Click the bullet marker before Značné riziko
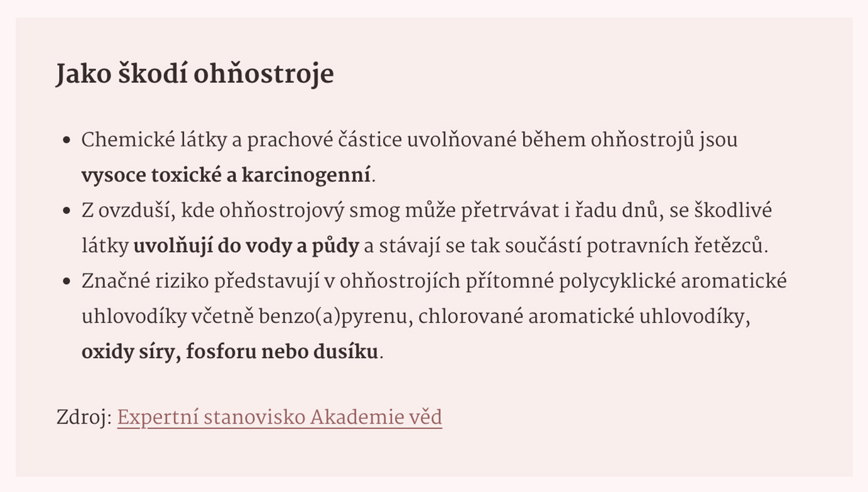 (67, 281)
